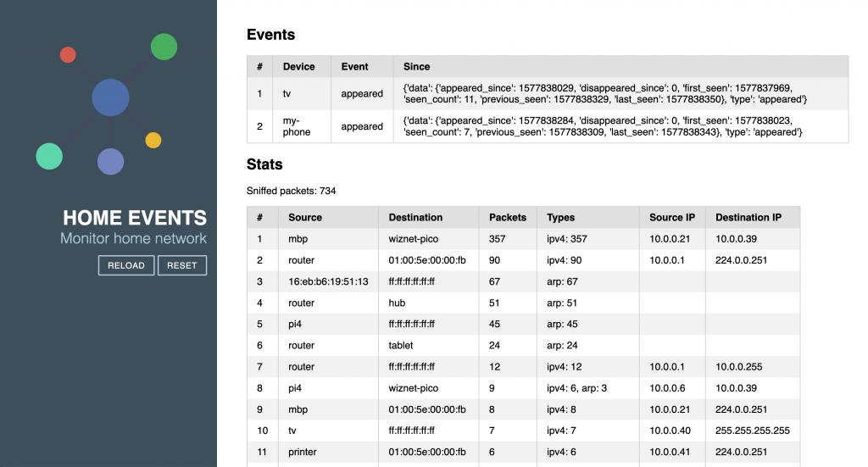The image size is (868, 467).
Task: Click 'appeared' event in my-phone row
Action: point(362,126)
